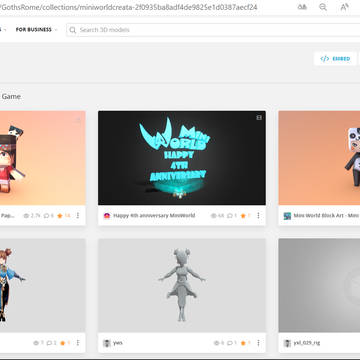Open more options on Happy 4th anniversary card
Image resolution: width=360 pixels, height=360 pixels.
(258, 216)
